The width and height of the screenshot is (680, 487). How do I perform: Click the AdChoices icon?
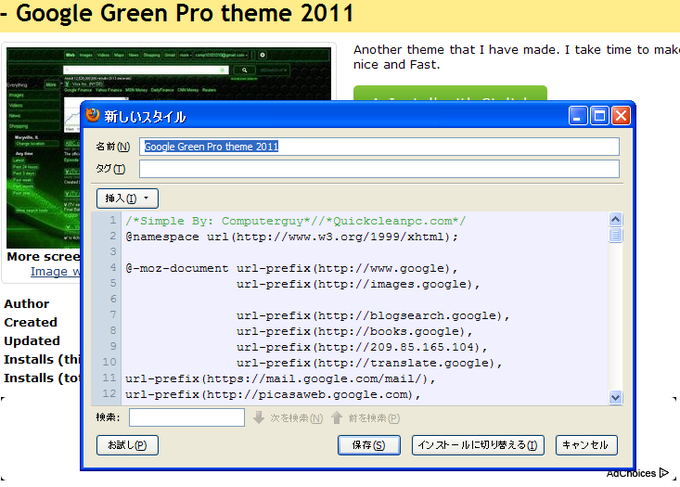pyautogui.click(x=664, y=473)
